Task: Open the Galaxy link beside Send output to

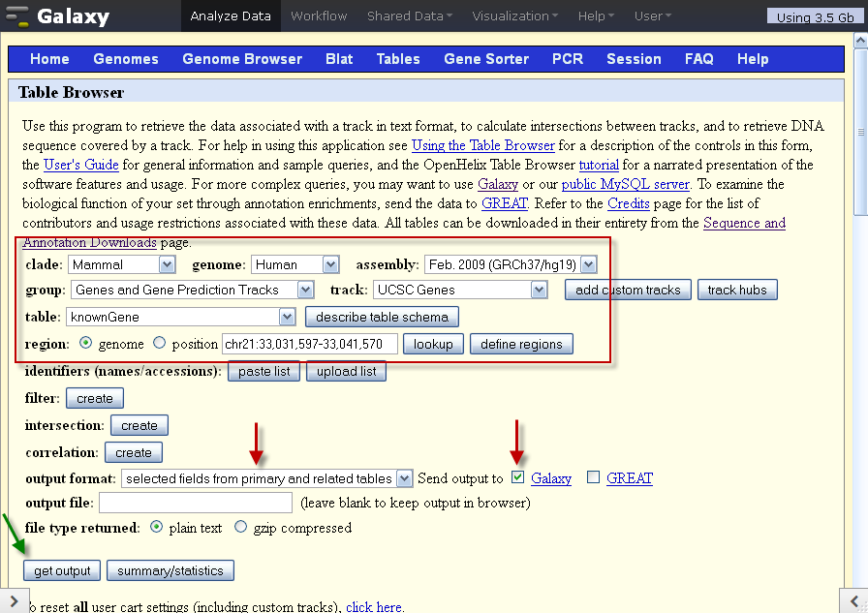Action: [551, 478]
